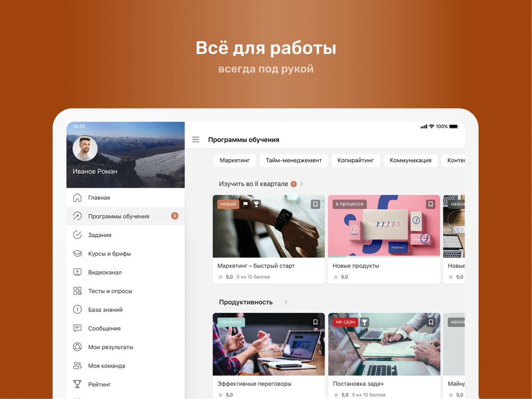Select the Тайм-менеджмент category chip
This screenshot has height=399, width=532.
pyautogui.click(x=294, y=161)
